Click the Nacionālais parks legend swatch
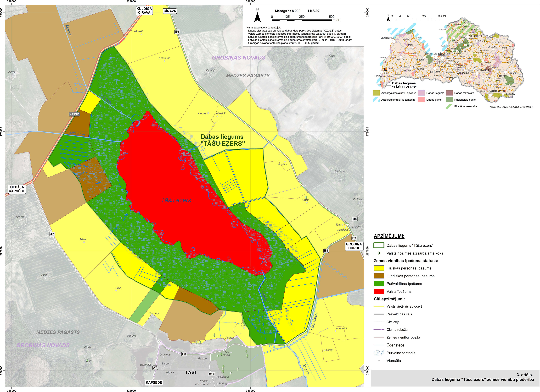The width and height of the screenshot is (540, 392). coord(449,100)
